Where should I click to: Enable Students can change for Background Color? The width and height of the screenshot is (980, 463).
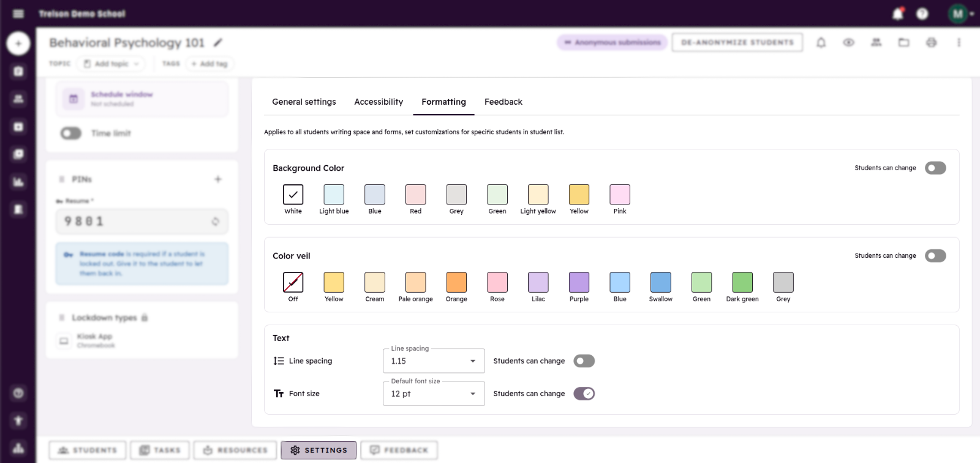coord(935,168)
